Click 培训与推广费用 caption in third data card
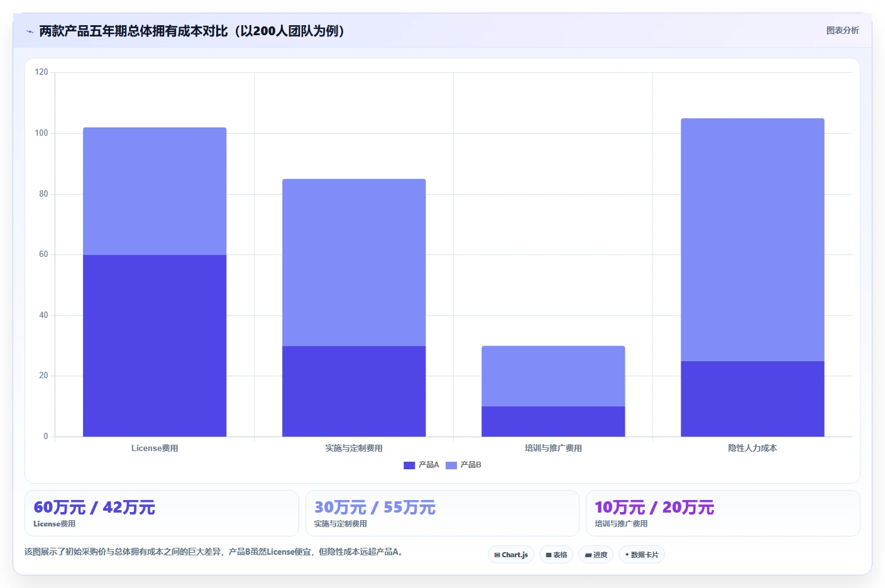The height and width of the screenshot is (588, 885). click(621, 524)
